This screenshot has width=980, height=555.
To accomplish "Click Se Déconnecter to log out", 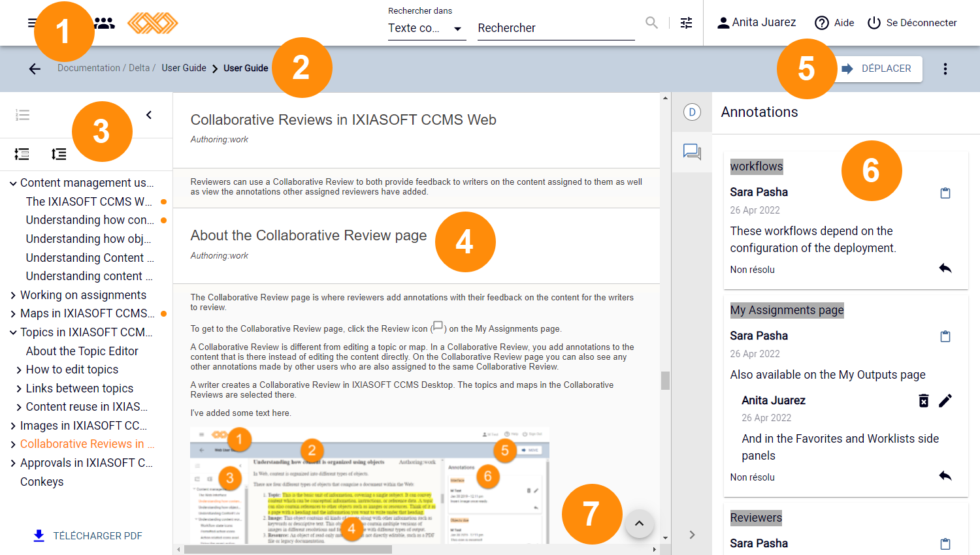I will (x=912, y=23).
